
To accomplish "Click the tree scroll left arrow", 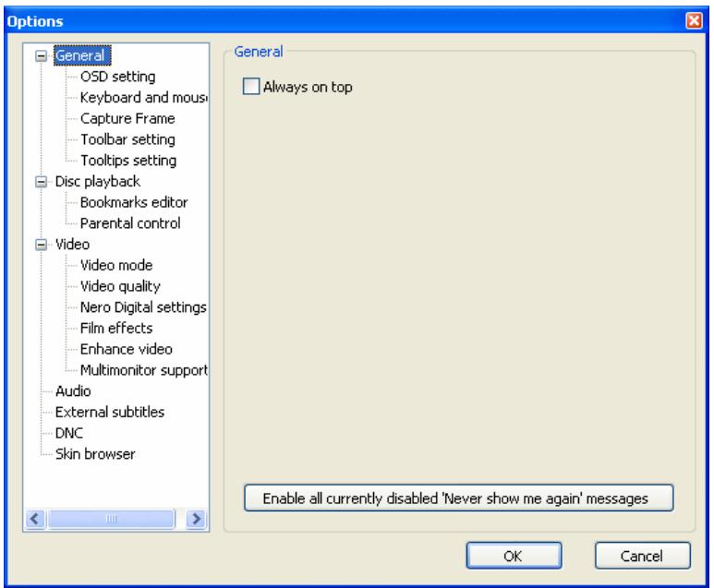I will (35, 519).
